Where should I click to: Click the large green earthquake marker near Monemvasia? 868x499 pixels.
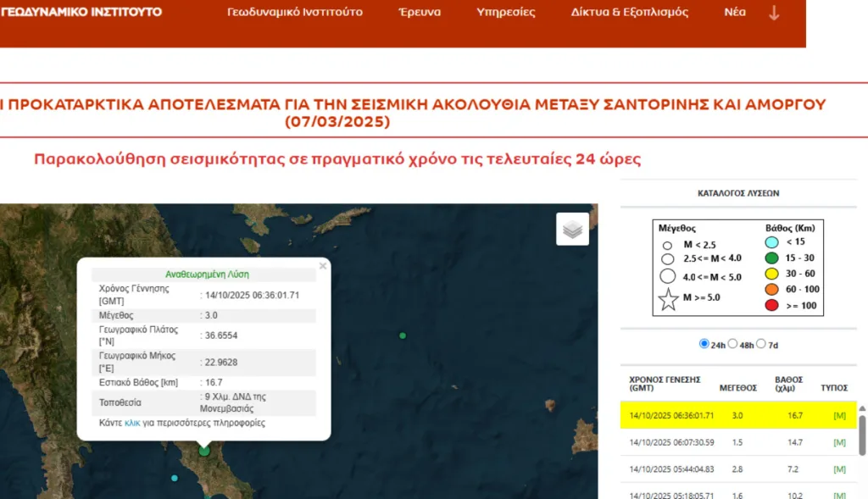(x=204, y=451)
